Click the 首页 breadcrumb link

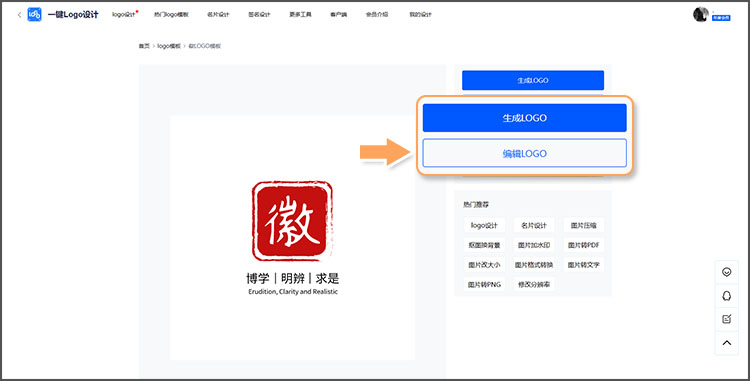coord(144,46)
